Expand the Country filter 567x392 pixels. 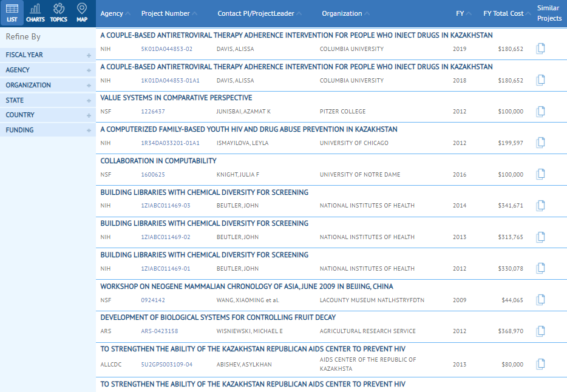point(48,115)
